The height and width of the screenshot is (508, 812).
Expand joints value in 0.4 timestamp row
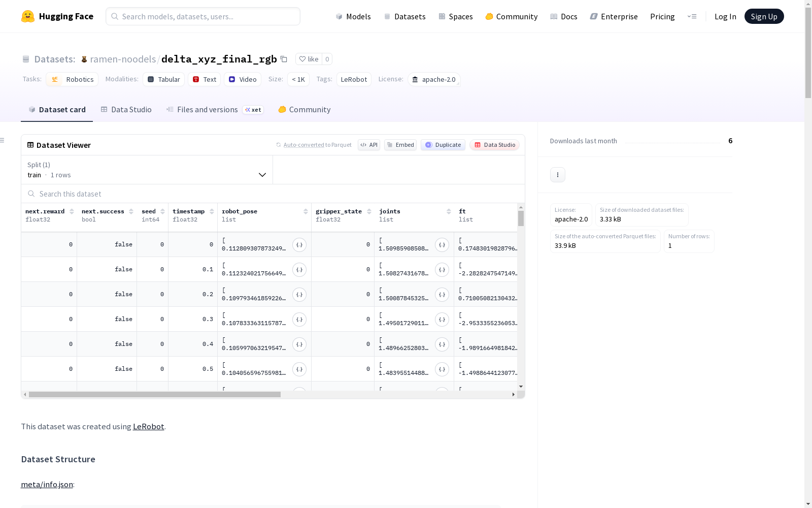click(x=442, y=344)
